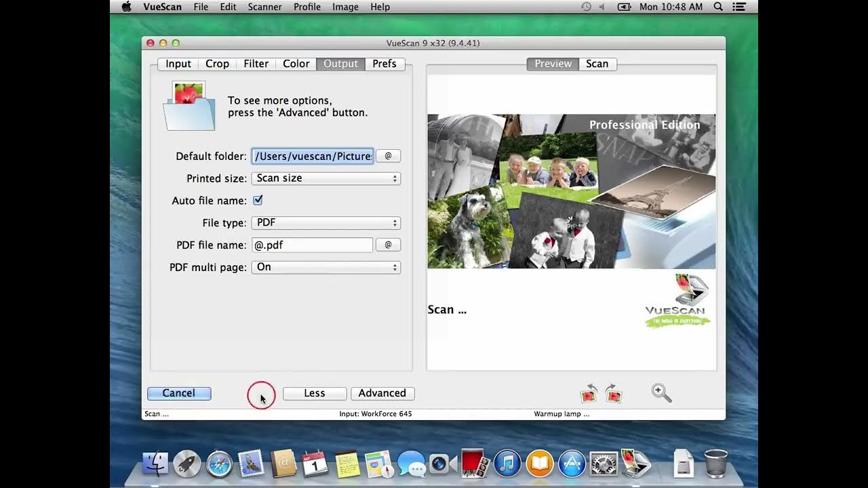This screenshot has height=488, width=868.
Task: Open the VueScan application menu
Action: coord(162,7)
